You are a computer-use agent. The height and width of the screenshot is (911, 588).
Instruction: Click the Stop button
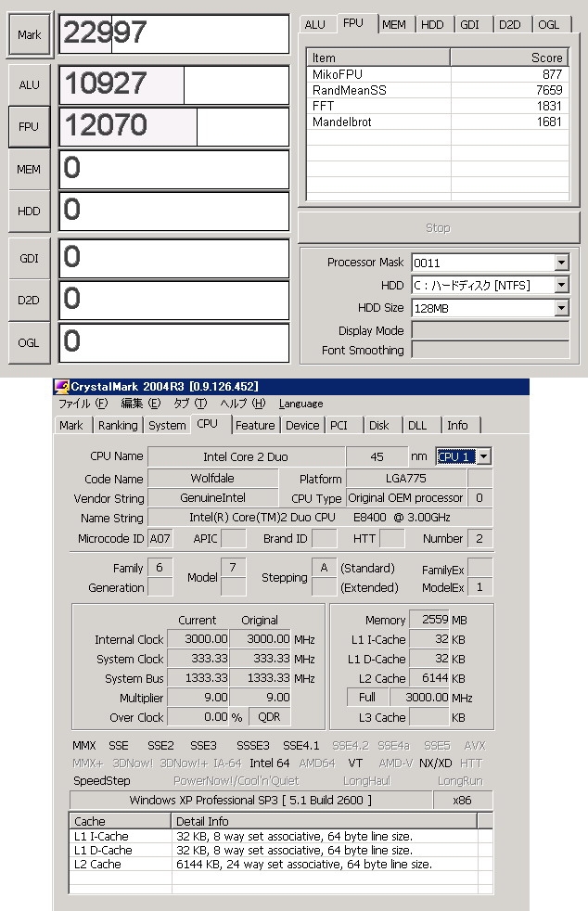[438, 228]
